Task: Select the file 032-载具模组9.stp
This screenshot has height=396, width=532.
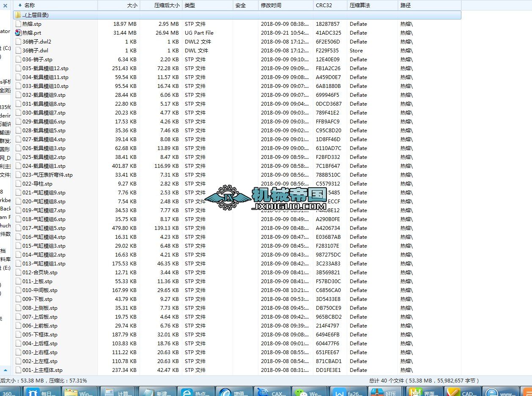Action: tap(44, 95)
